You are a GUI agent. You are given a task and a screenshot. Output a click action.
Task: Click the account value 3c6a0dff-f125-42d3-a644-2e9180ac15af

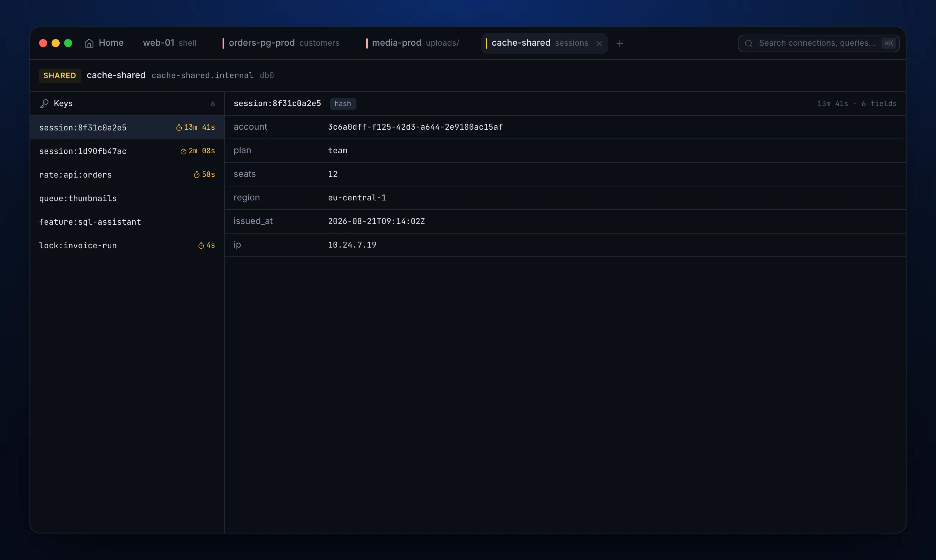(x=415, y=127)
